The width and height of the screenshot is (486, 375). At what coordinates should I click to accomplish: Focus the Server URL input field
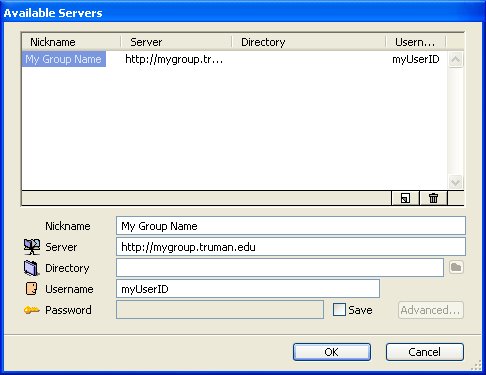(291, 247)
